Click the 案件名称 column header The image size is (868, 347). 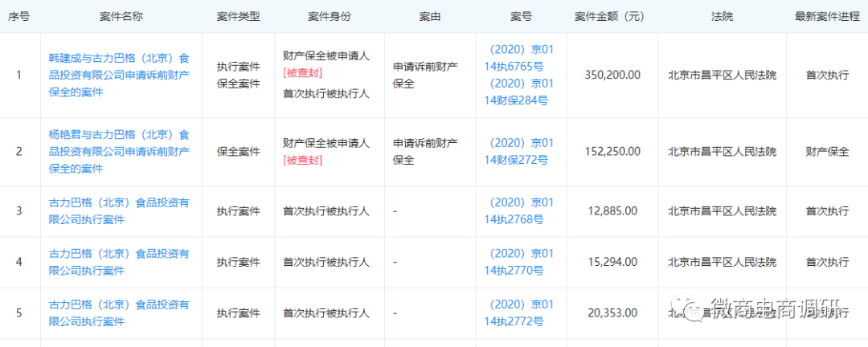[x=119, y=16]
